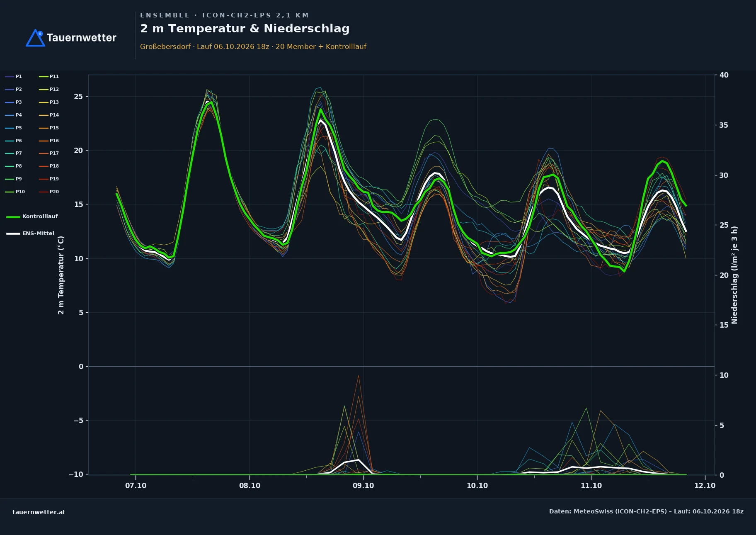
Task: Click the Tauernwetter mountain logo icon
Action: pyautogui.click(x=35, y=38)
